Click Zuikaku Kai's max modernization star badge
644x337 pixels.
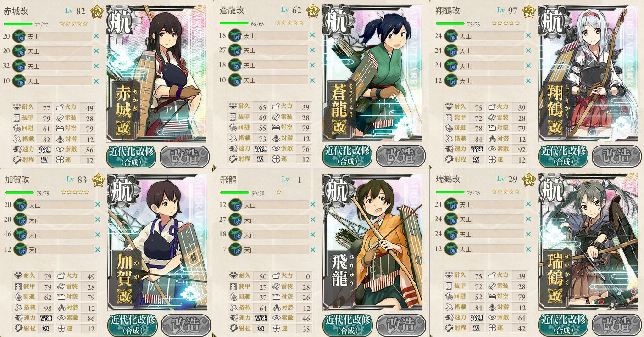click(x=529, y=180)
